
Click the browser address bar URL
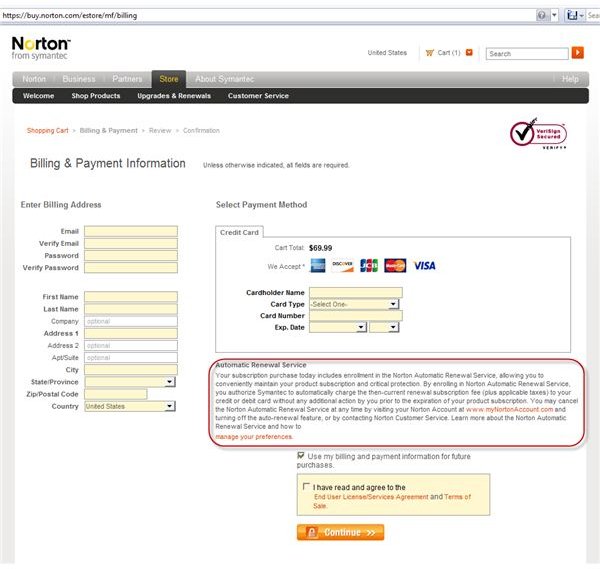70,16
